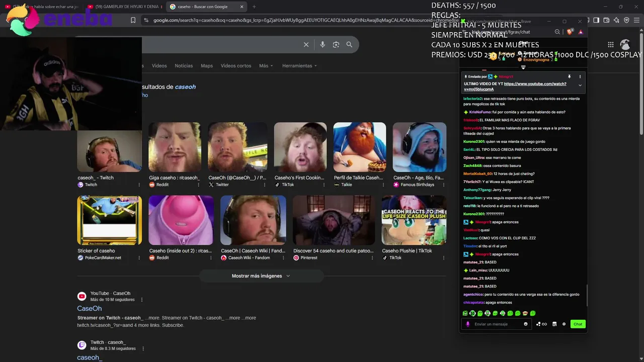This screenshot has width=644, height=362.
Task: Open pinned message three-dot options
Action: click(580, 76)
